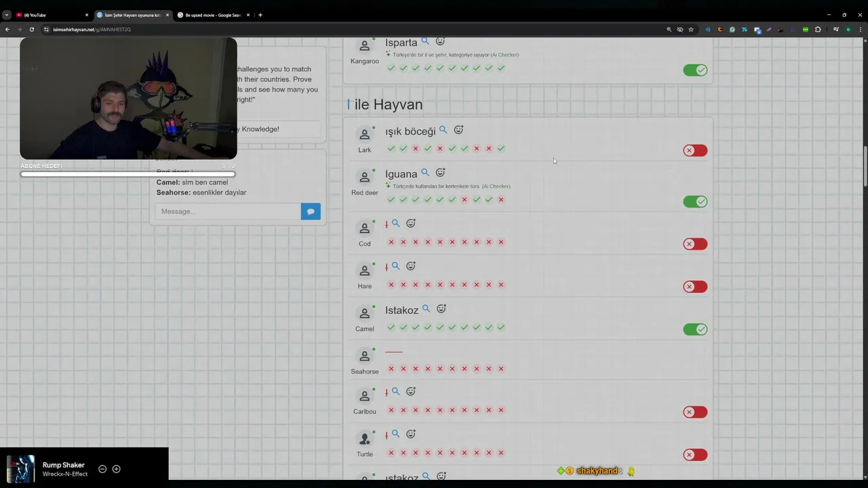Open the browser zoom indicator
The image size is (868, 488).
tap(669, 29)
